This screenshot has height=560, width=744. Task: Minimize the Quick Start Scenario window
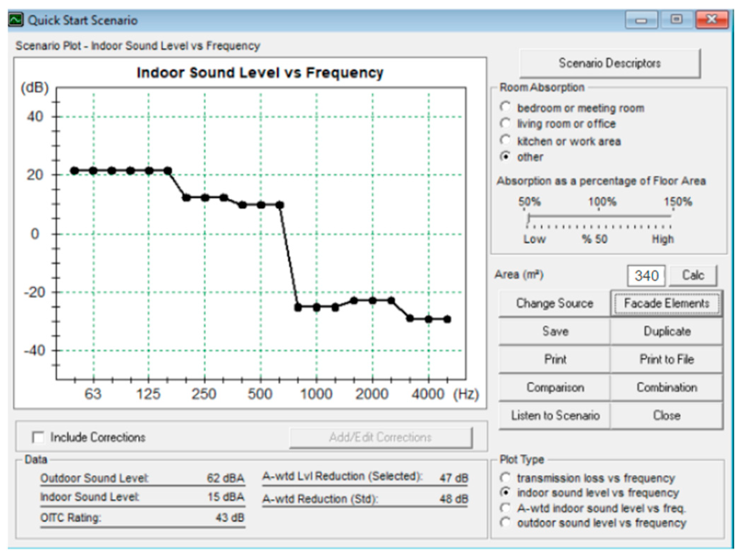pyautogui.click(x=641, y=20)
